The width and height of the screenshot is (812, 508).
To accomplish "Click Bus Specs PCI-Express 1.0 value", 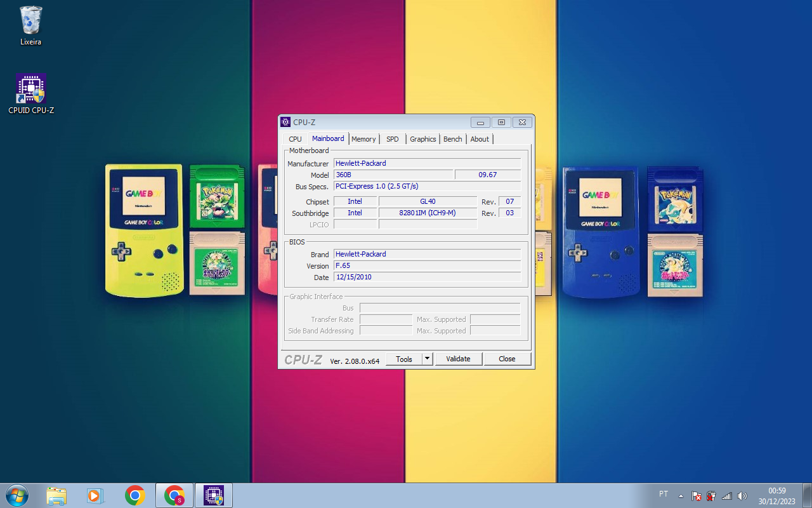I will (x=428, y=186).
